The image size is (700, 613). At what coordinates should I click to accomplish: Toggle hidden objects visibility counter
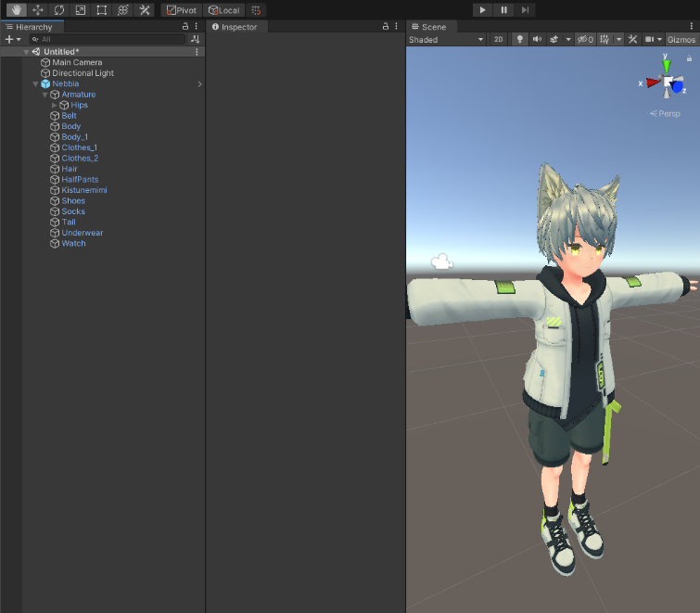(x=585, y=40)
